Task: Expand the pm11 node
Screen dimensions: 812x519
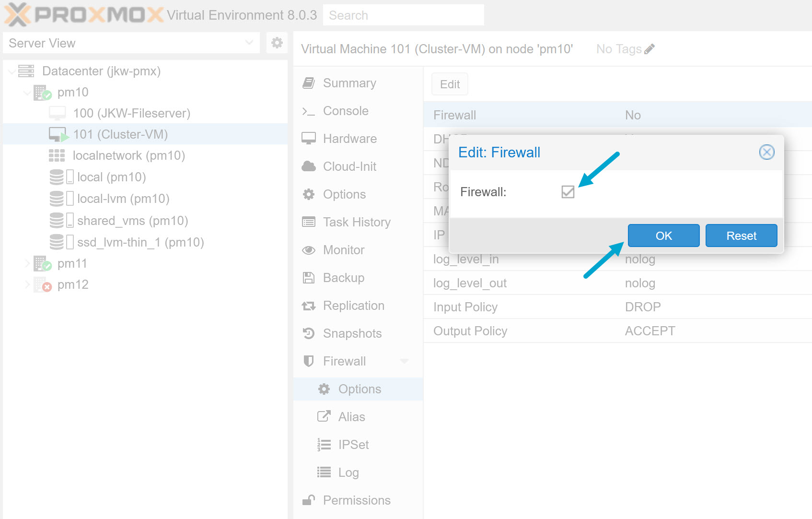Action: click(27, 263)
